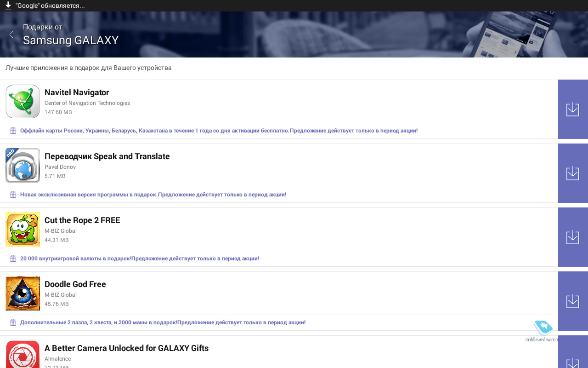Screen dimensions: 588x368
Task: Download Navitel Navigator
Action: 573,109
